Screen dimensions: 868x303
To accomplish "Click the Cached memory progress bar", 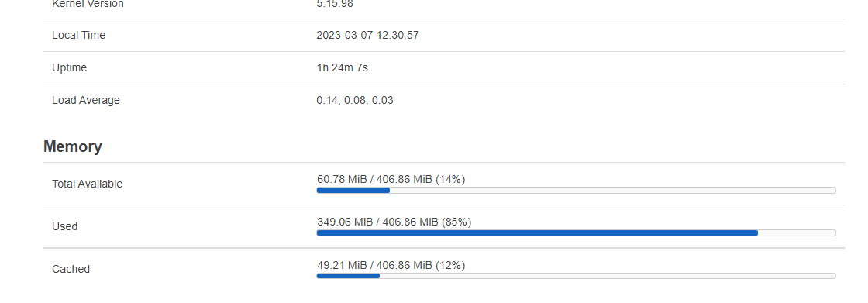I will [576, 276].
